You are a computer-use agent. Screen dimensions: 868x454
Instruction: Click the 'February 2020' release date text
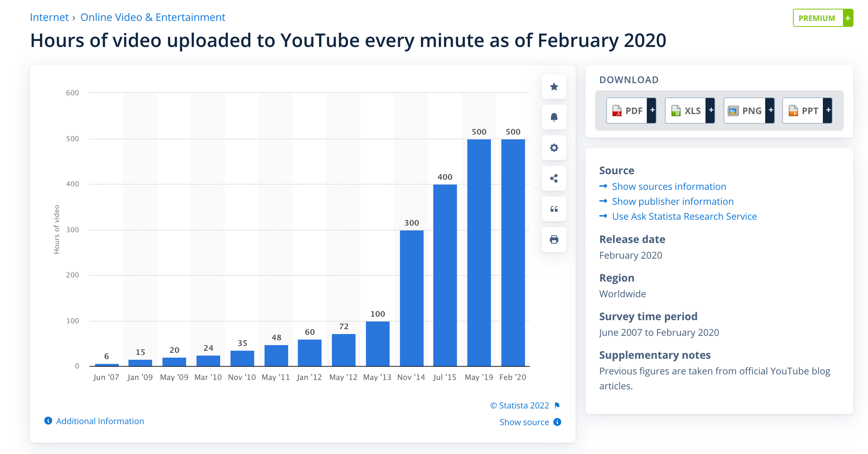click(631, 255)
